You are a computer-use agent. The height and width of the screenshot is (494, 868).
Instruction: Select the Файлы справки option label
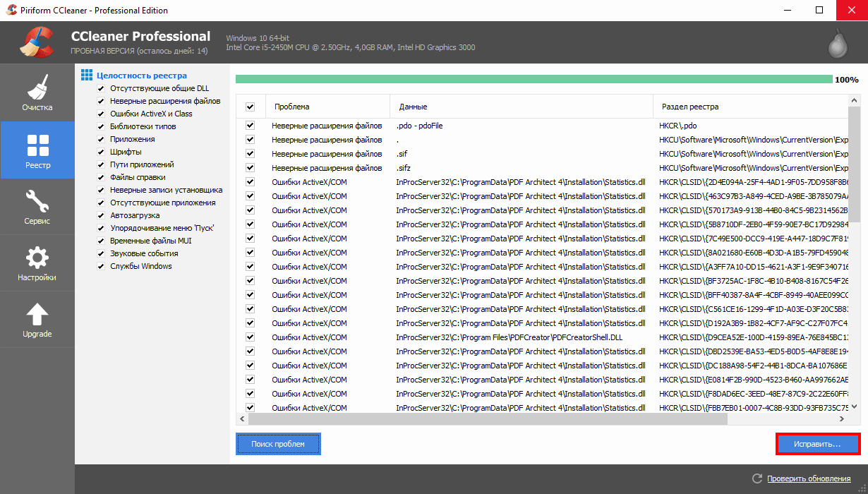coord(138,177)
